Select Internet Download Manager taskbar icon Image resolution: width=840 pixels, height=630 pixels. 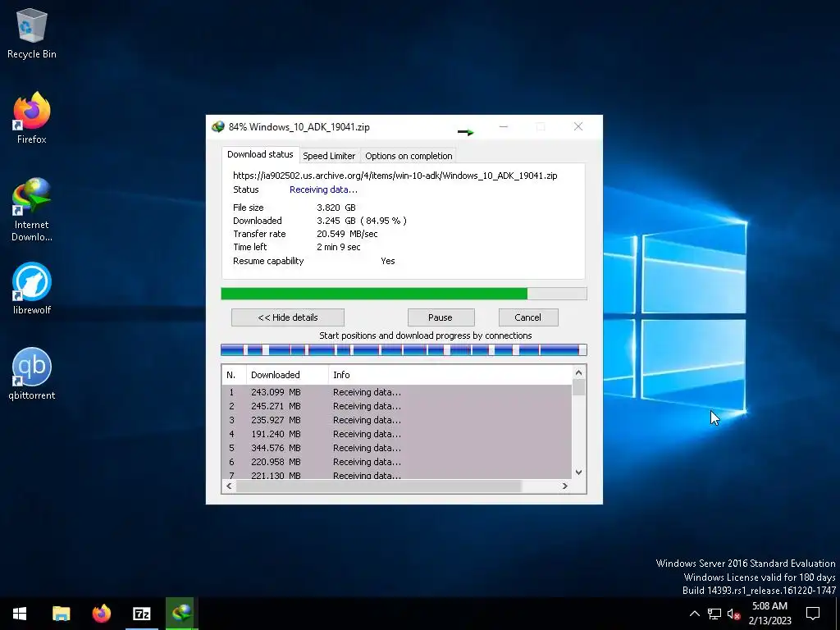[x=182, y=614]
